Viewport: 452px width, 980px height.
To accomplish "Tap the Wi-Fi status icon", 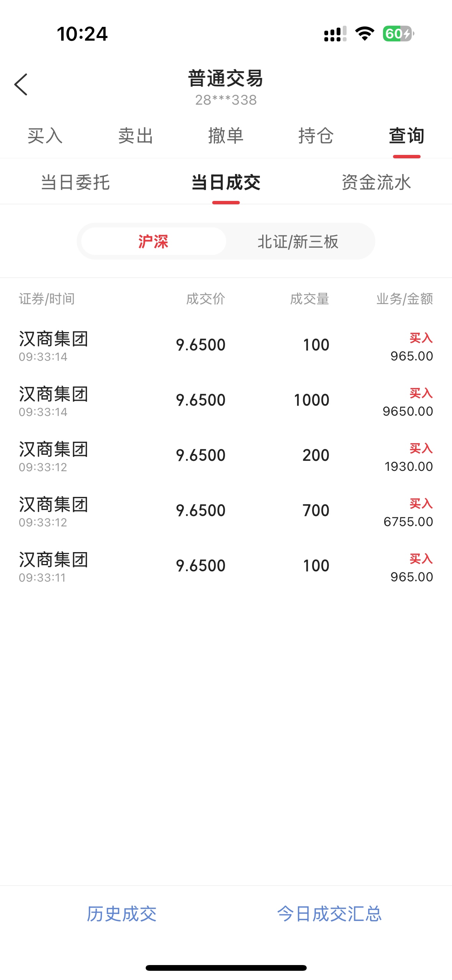I will (365, 34).
